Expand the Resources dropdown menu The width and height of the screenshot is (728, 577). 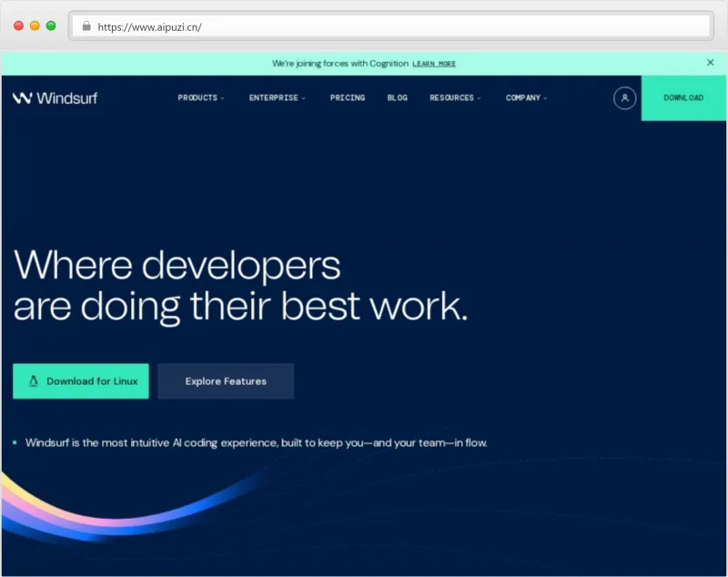tap(455, 98)
